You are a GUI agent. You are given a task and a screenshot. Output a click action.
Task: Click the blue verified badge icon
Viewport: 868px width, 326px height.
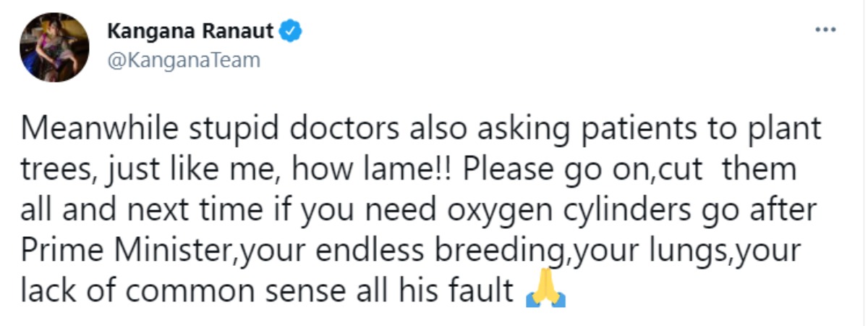pos(291,32)
